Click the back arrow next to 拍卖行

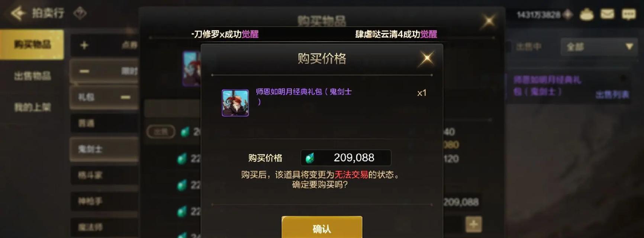pyautogui.click(x=18, y=13)
